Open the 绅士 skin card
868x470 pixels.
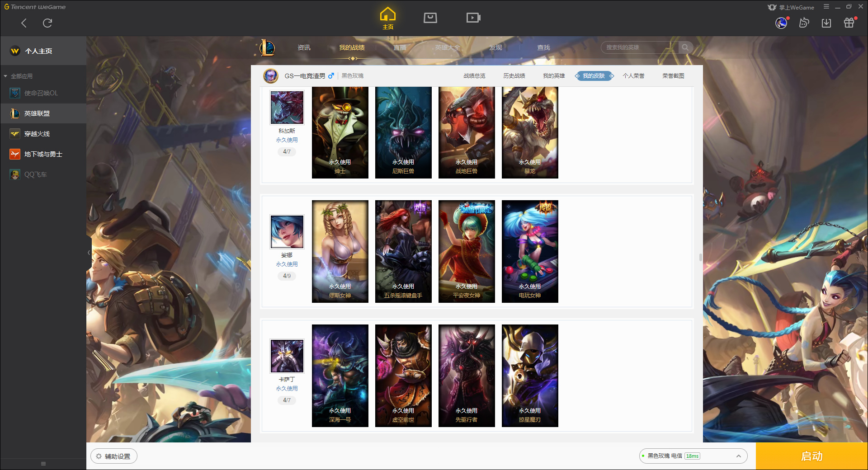[340, 132]
